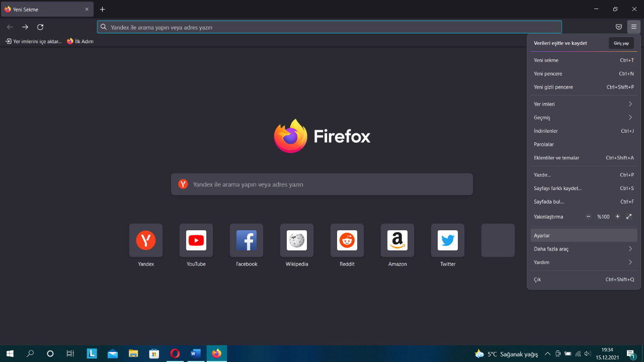
Task: Expand Daha fazla araç submenu
Action: (584, 249)
